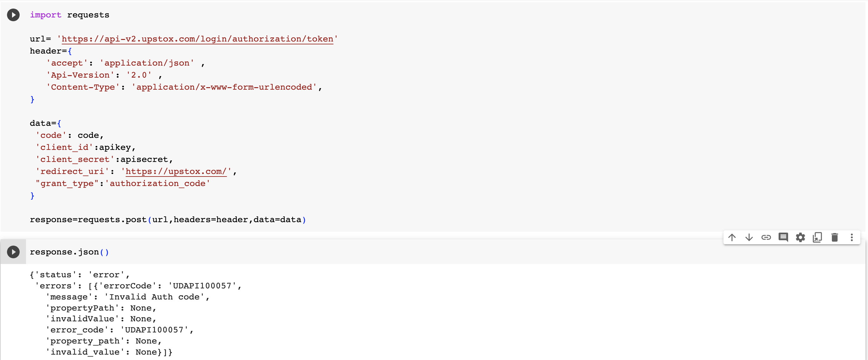
Task: Move cell down with arrow icon
Action: pyautogui.click(x=749, y=237)
